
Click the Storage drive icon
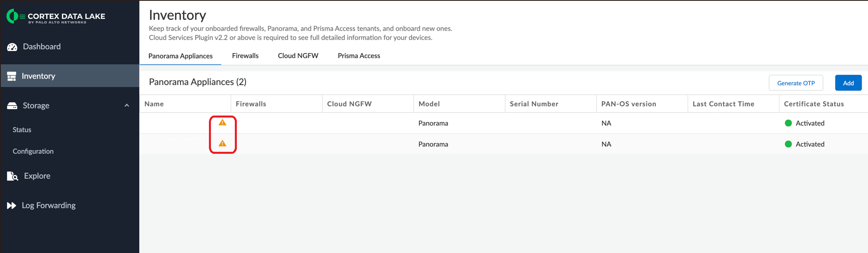[12, 106]
